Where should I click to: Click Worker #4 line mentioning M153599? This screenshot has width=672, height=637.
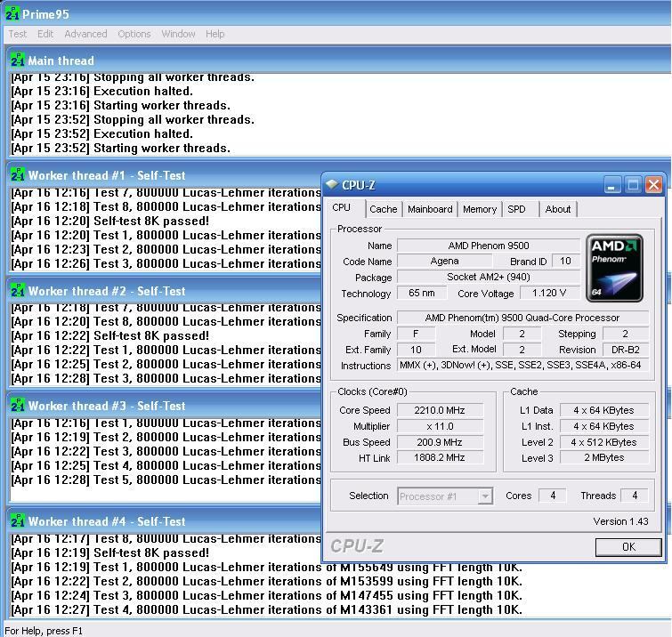point(266,581)
